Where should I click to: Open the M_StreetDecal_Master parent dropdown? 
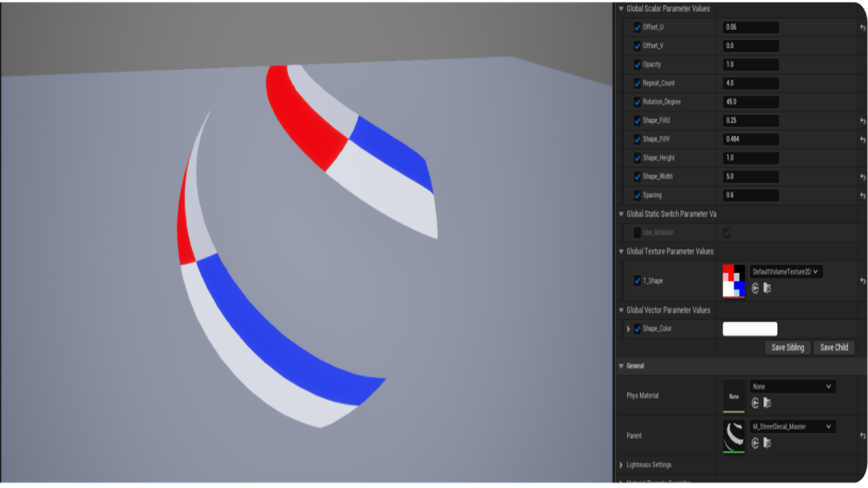click(x=793, y=427)
